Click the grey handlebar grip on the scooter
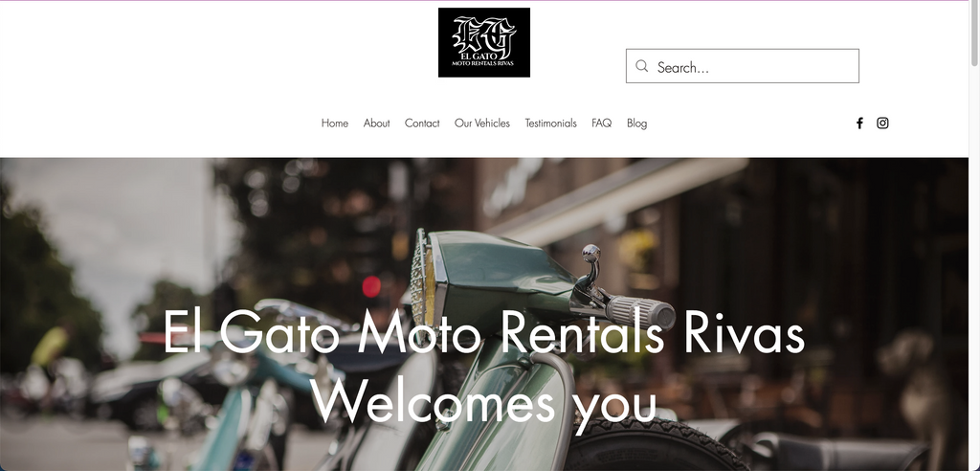Image resolution: width=980 pixels, height=471 pixels. 641,311
